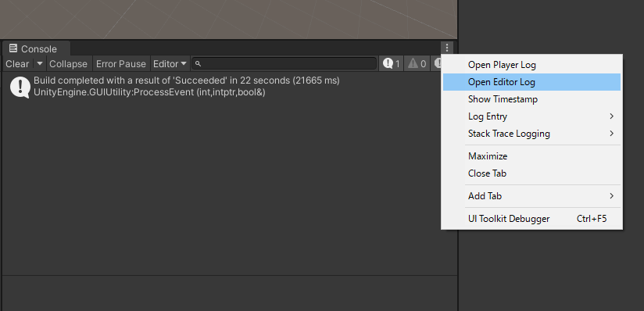This screenshot has width=644, height=311.
Task: Expand the Stack Trace Logging submenu
Action: pyautogui.click(x=531, y=134)
